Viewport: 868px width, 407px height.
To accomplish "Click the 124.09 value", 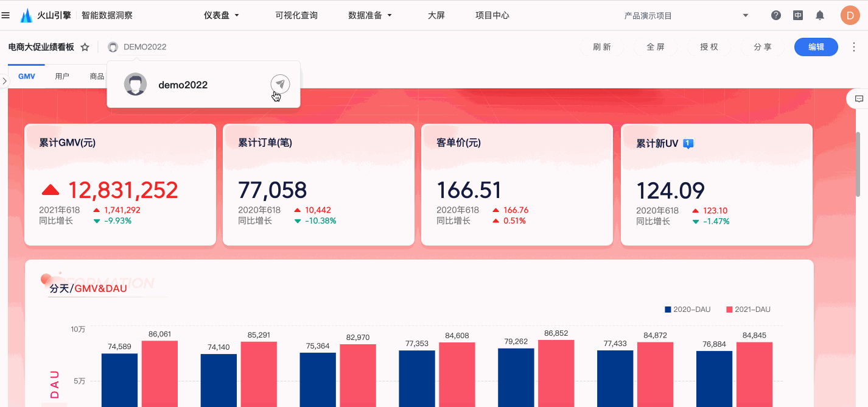I will [x=671, y=190].
